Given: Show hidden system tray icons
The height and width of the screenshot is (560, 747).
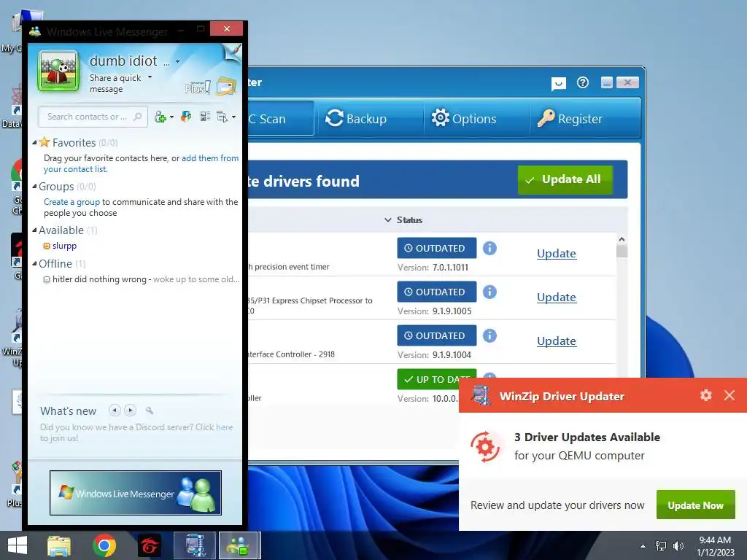Looking at the screenshot, I should pos(643,546).
